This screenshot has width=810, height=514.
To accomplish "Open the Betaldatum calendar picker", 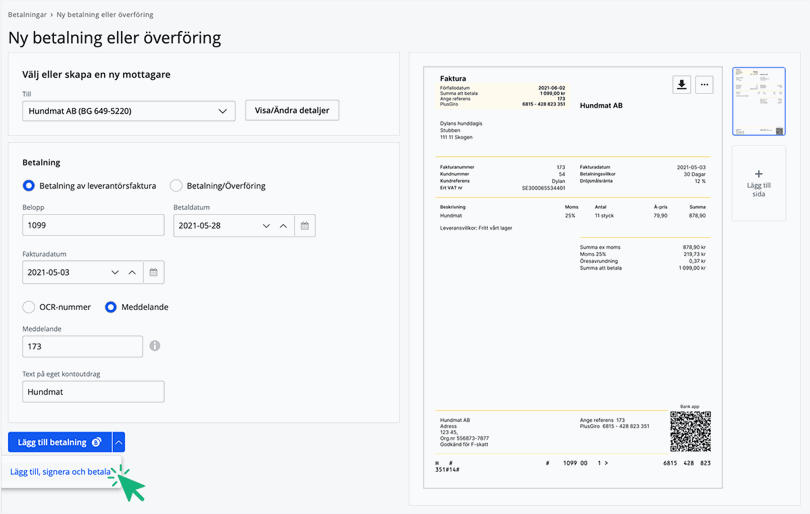I will (305, 226).
